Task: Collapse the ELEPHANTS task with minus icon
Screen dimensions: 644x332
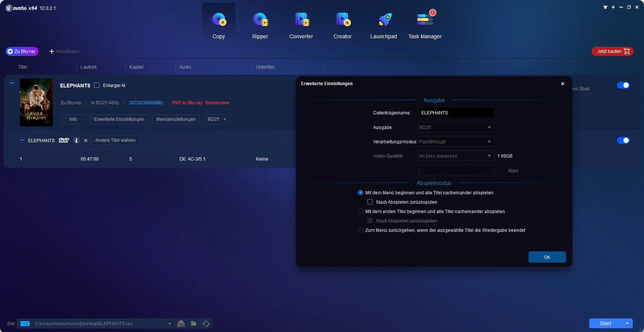Action: coord(12,83)
